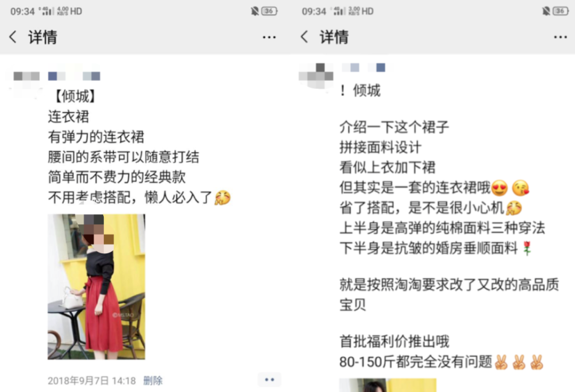The image size is (575, 392).
Task: Tap the poster's avatar on the right post
Action: [316, 76]
